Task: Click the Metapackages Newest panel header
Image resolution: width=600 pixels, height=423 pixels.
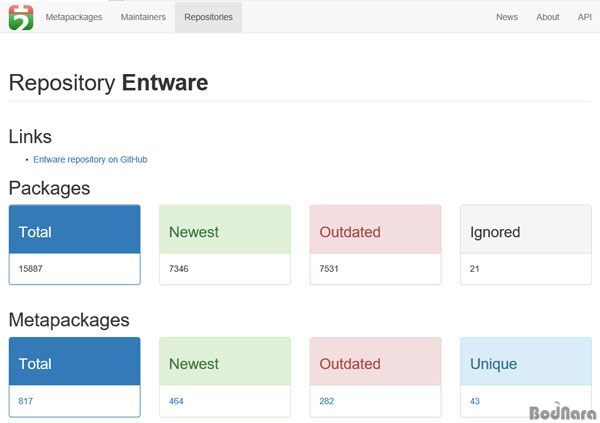Action: point(225,361)
